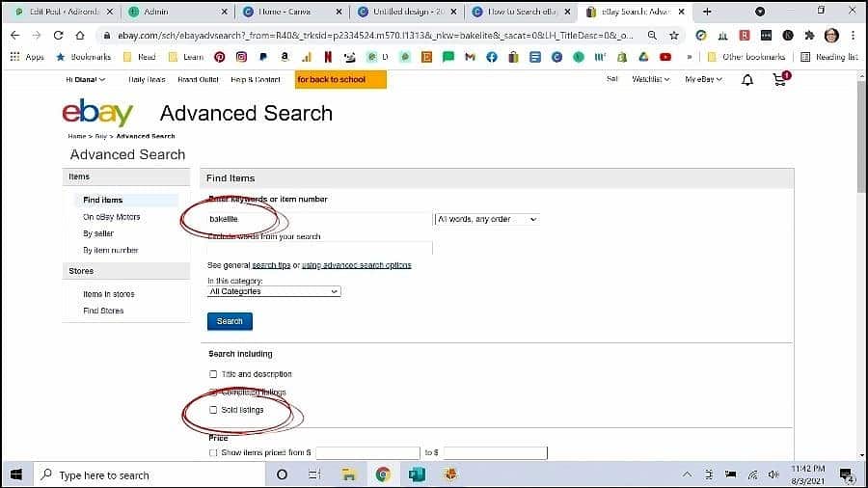Expand the My eBay menu
This screenshot has width=868, height=488.
click(x=704, y=79)
